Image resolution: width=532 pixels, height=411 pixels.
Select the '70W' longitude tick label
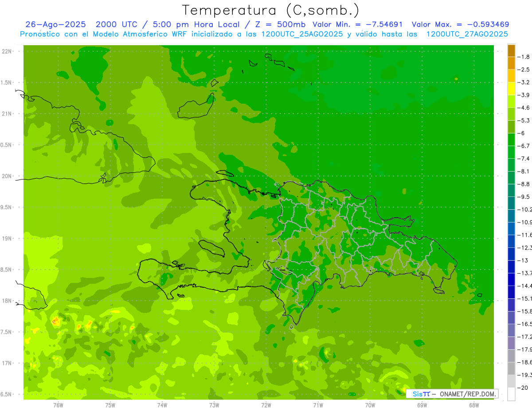tap(370, 405)
